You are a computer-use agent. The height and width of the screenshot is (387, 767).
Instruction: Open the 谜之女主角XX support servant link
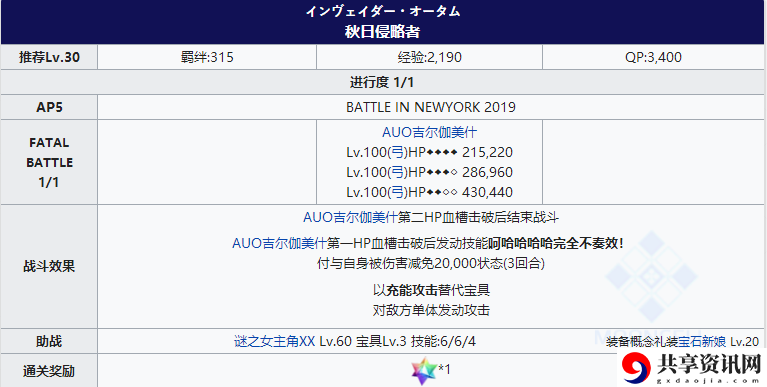point(274,341)
